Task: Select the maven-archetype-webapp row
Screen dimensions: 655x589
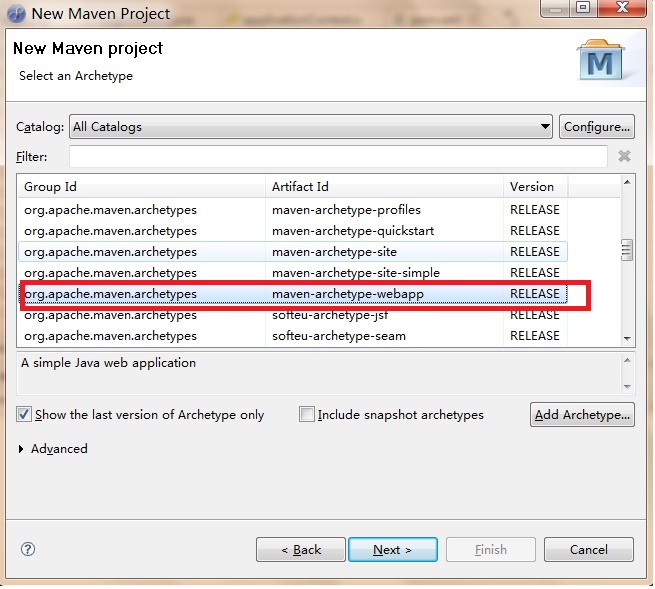Action: click(x=292, y=294)
